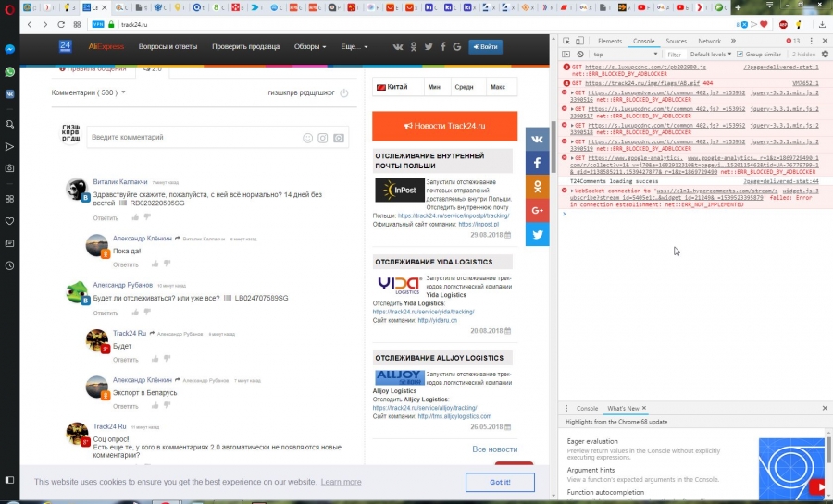Open the Default levels dropdown
This screenshot has height=504, width=833.
point(710,55)
